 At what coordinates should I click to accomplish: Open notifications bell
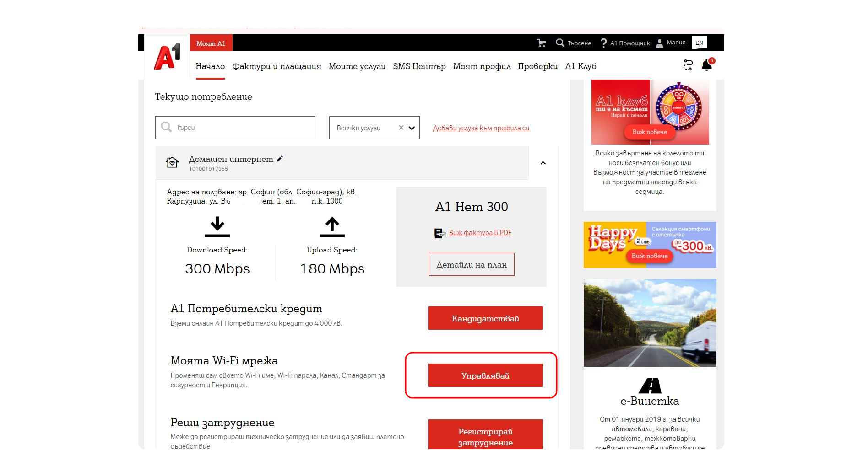pos(707,65)
